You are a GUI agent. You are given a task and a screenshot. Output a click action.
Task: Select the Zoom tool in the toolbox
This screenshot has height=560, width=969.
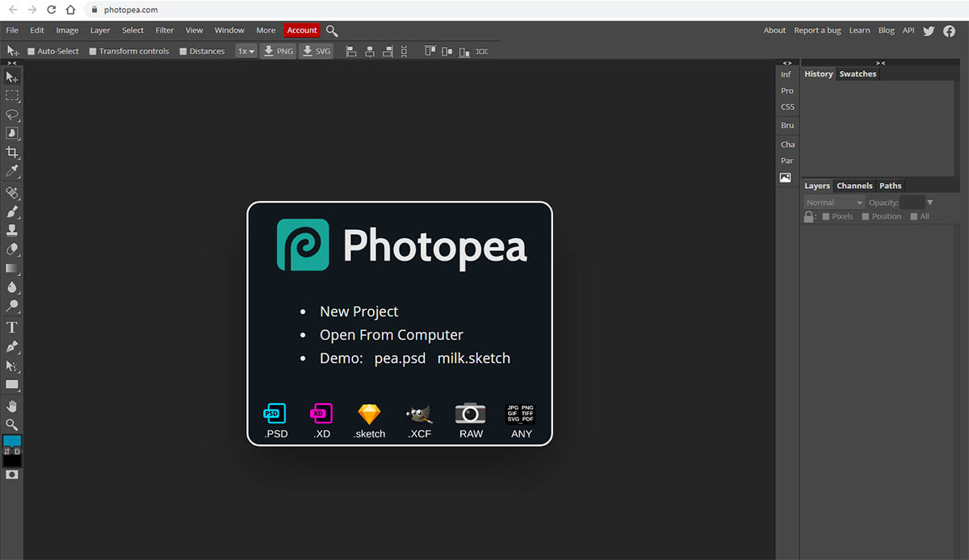[x=12, y=424]
